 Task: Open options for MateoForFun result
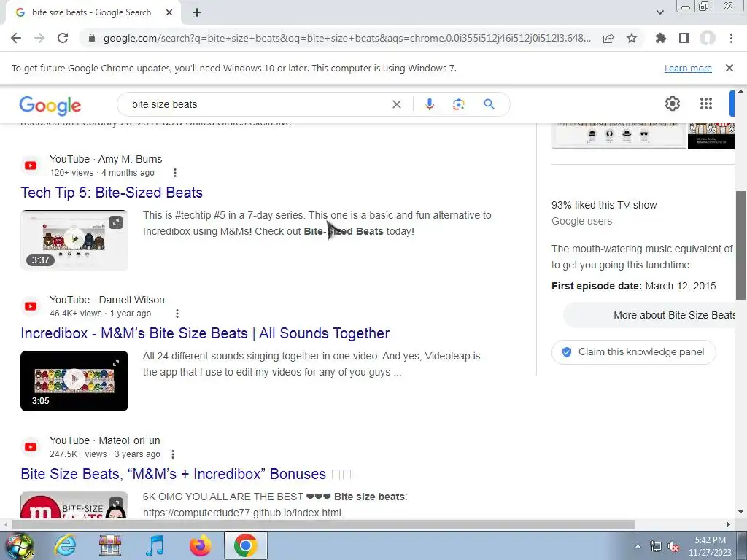[x=173, y=454]
